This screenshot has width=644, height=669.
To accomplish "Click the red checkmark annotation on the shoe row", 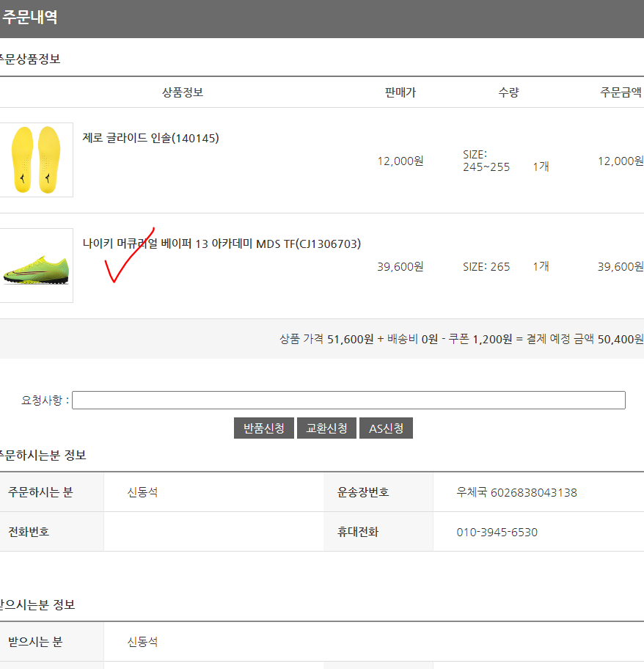I will click(129, 255).
